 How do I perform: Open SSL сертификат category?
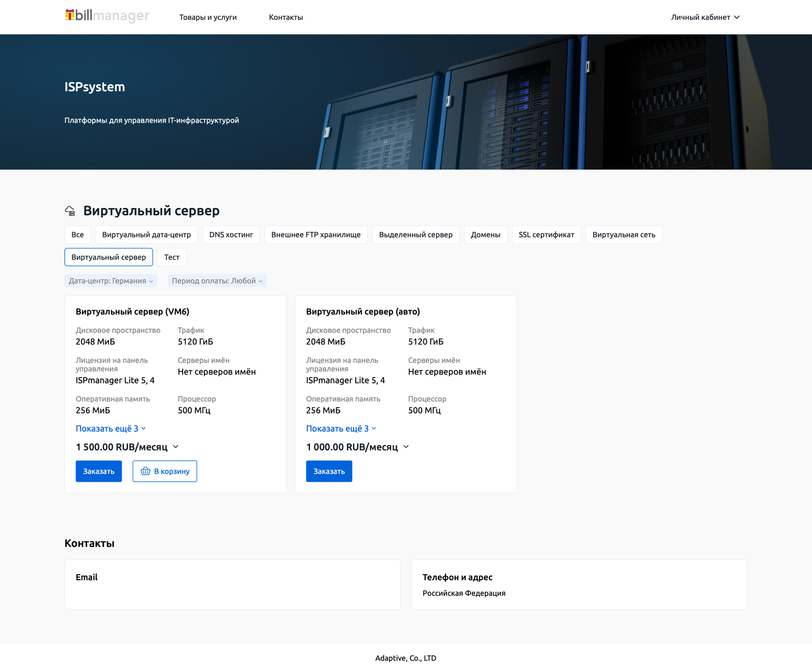coord(546,235)
